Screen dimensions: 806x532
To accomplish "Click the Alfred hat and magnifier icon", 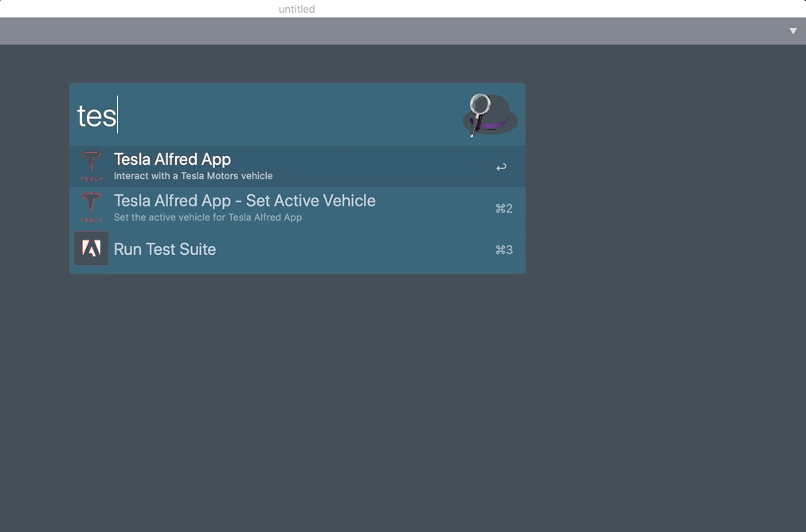I will (x=490, y=115).
